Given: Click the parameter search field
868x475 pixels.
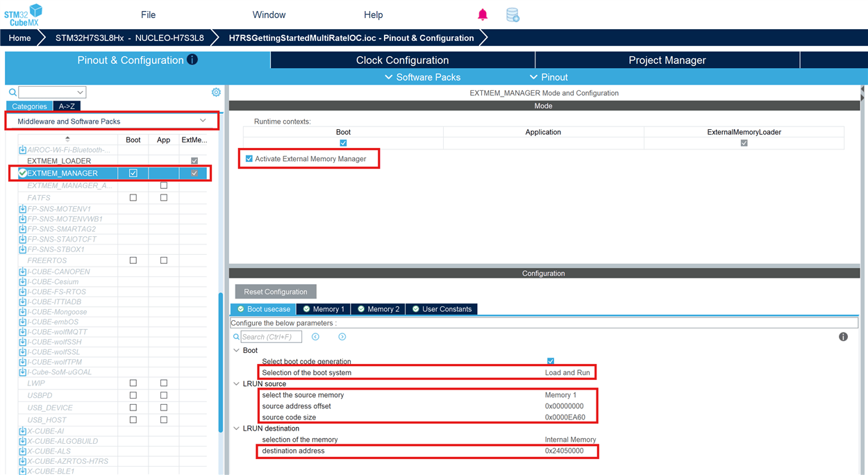Looking at the screenshot, I should (x=271, y=337).
